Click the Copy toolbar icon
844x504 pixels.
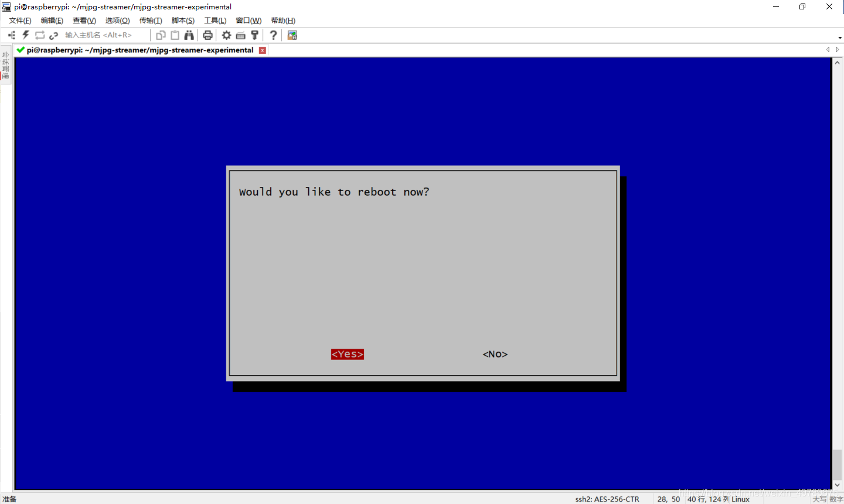pos(161,35)
